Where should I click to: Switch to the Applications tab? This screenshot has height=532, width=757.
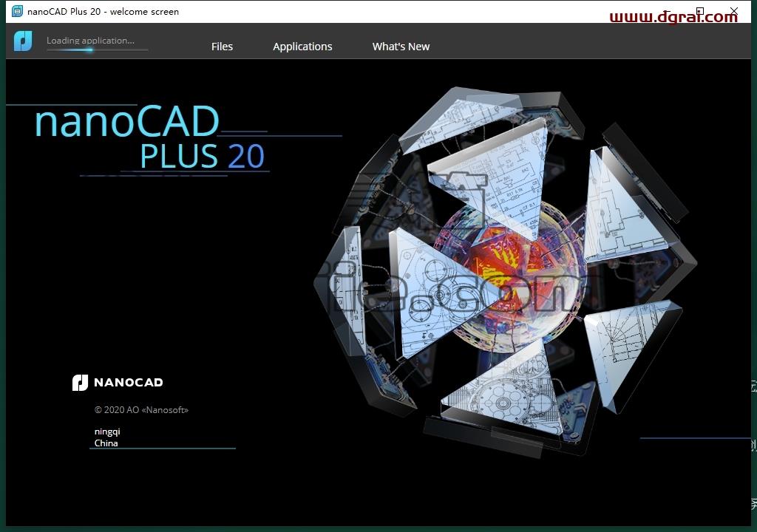pos(302,47)
